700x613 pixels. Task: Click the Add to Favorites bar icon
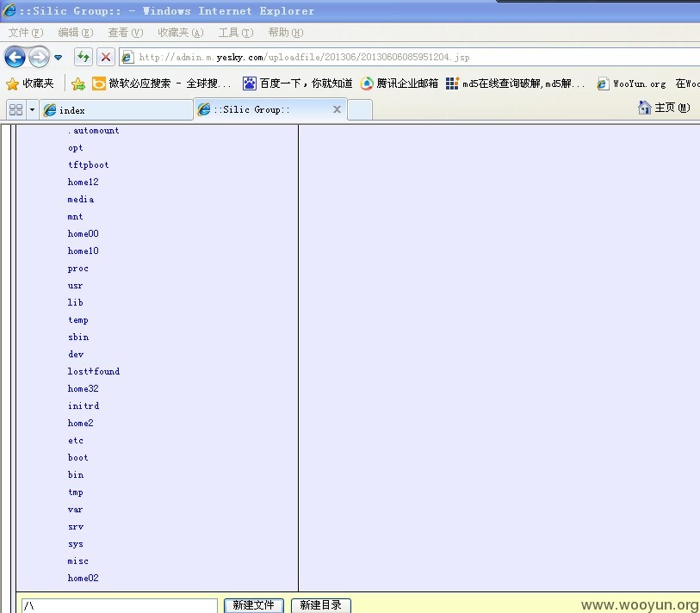pos(78,84)
